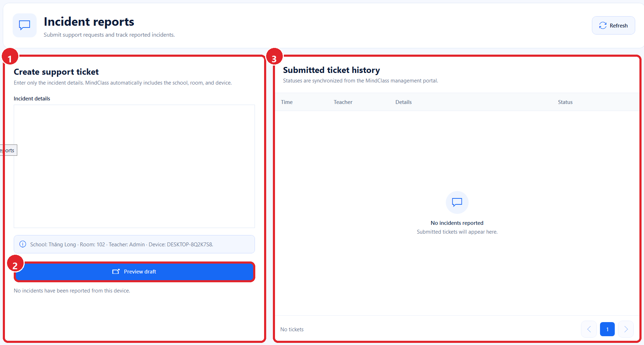This screenshot has width=644, height=345.
Task: Click inside the Incident details text area
Action: (x=134, y=166)
